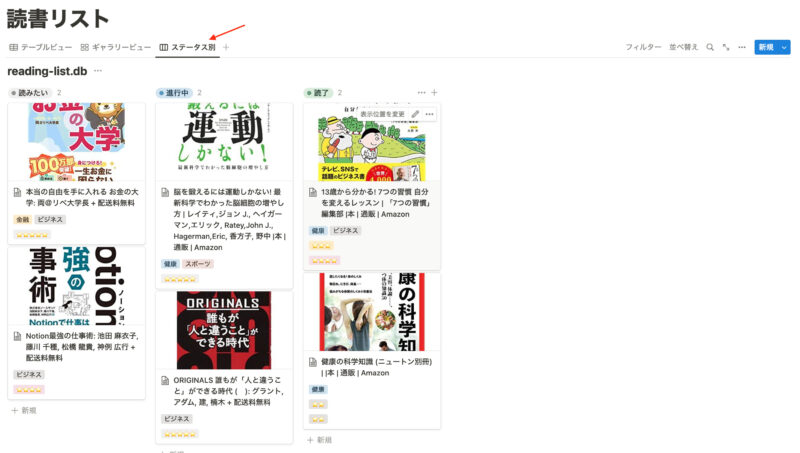800x453 pixels.
Task: Add new card under 読みたい column
Action: (24, 410)
